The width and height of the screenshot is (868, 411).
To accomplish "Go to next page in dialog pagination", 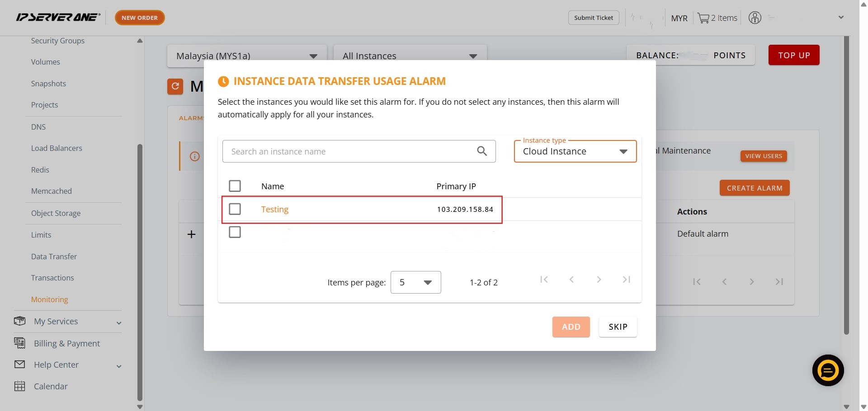I will click(599, 280).
